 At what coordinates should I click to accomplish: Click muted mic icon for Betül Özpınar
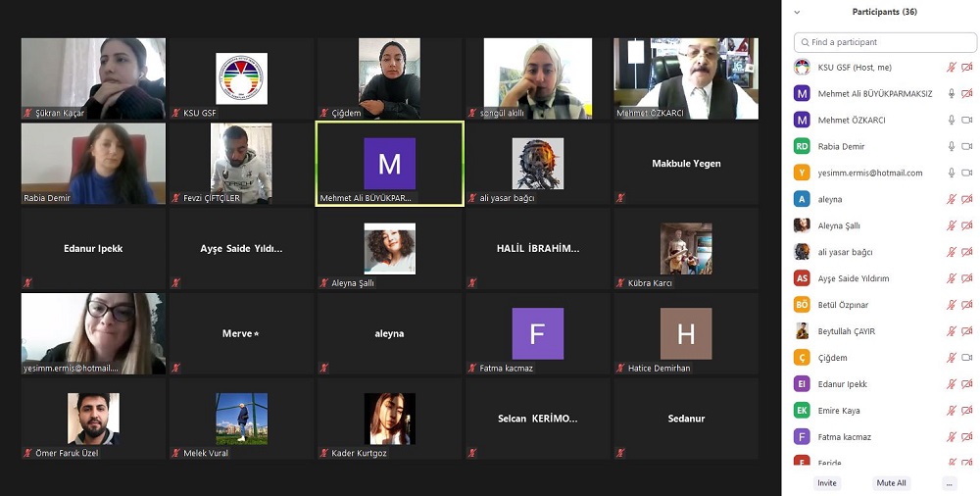tap(951, 306)
